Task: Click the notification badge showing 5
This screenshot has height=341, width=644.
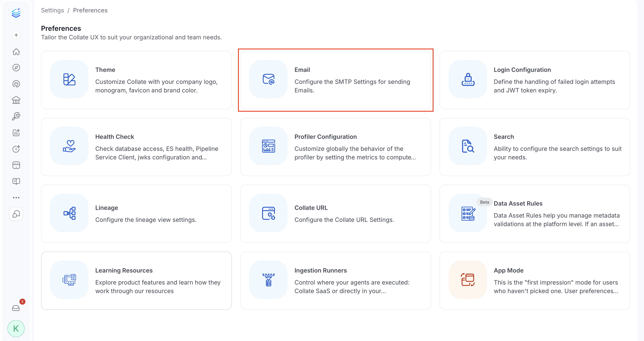Action: (x=22, y=301)
